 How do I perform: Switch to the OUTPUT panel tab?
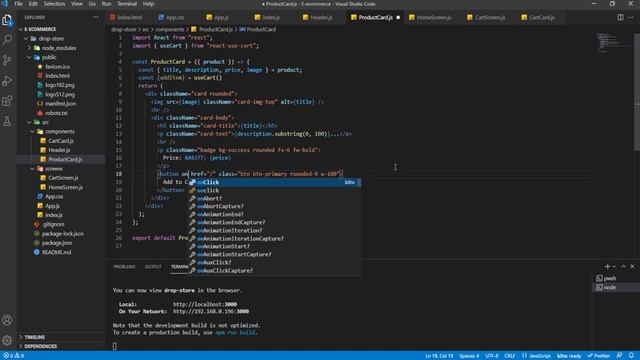153,267
